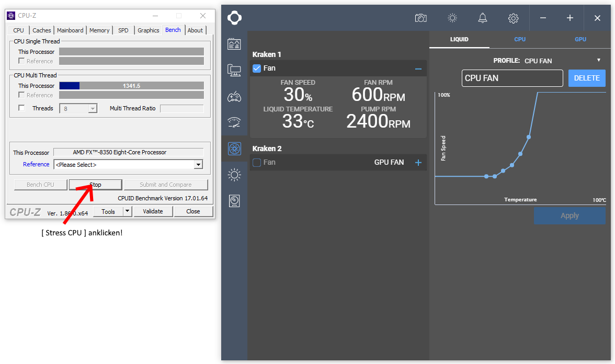Image resolution: width=615 pixels, height=364 pixels.
Task: Open the games controller sidebar icon
Action: 234,96
